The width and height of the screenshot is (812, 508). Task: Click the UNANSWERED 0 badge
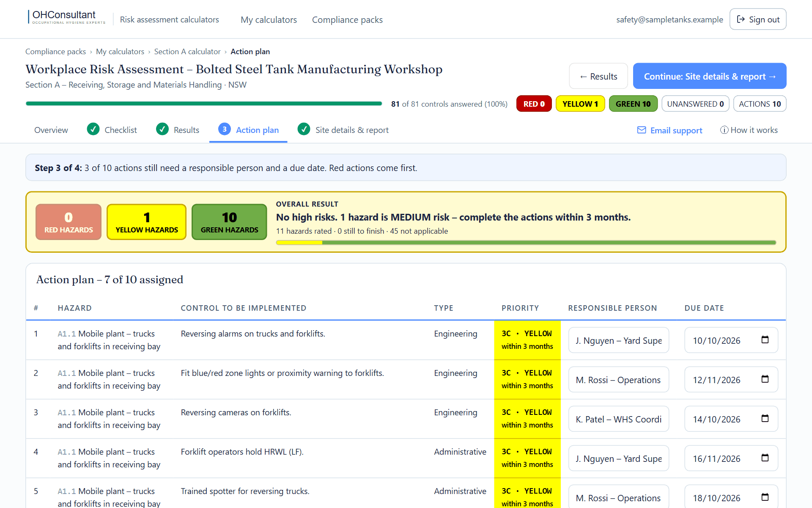point(695,104)
